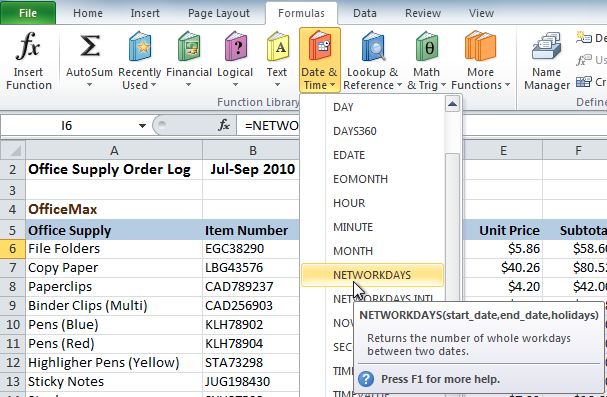
Task: Choose EOMONTH from the function list
Action: 372,179
